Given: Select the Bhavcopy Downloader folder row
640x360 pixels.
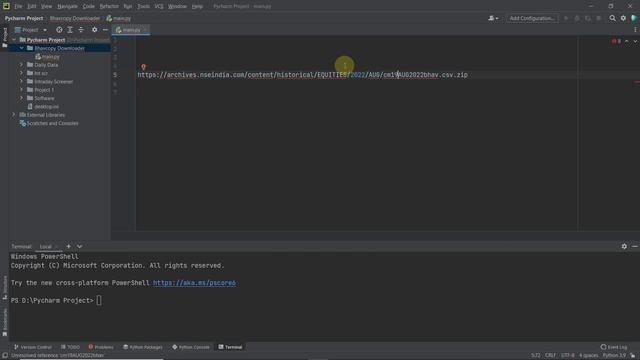Looking at the screenshot, I should (x=60, y=48).
